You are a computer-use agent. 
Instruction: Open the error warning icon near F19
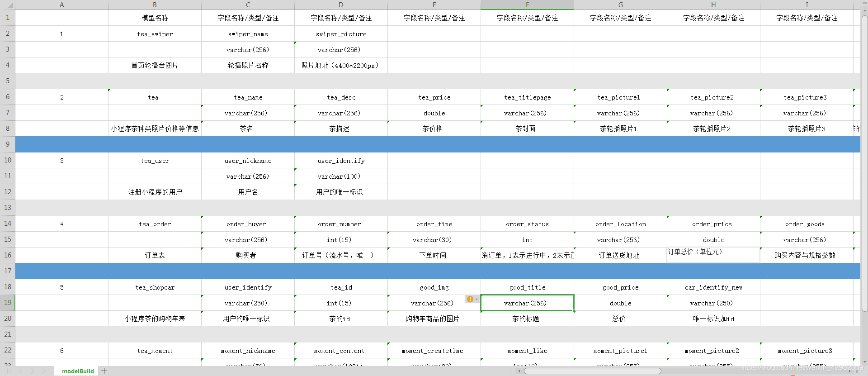click(x=470, y=299)
